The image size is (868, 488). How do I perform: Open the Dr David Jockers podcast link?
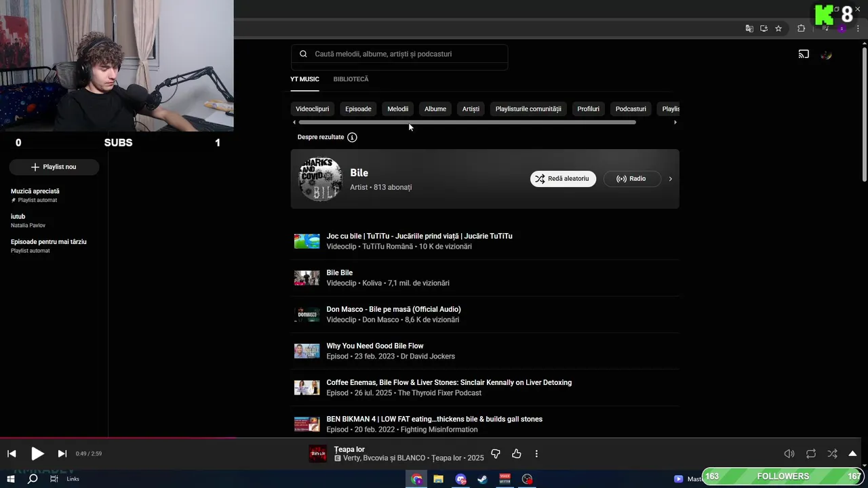[x=427, y=357]
